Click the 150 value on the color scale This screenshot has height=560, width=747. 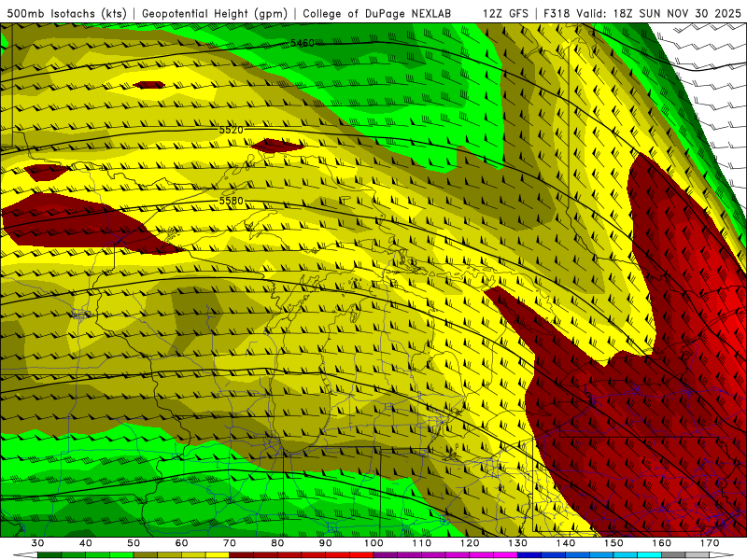tap(614, 543)
